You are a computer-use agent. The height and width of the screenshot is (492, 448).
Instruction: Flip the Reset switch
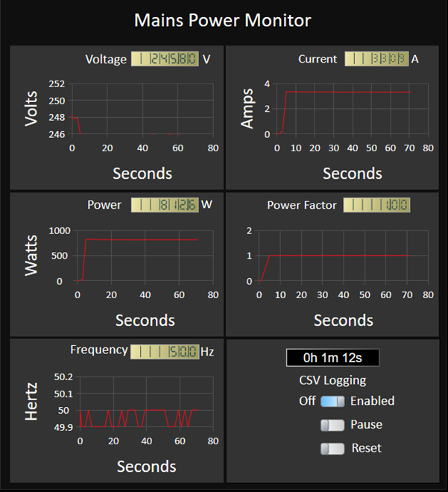pyautogui.click(x=332, y=449)
